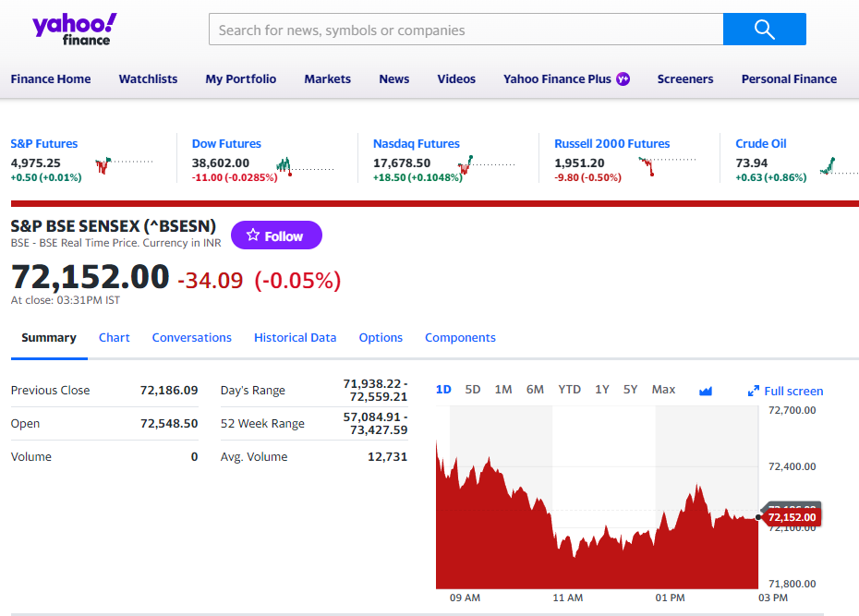The image size is (859, 616).
Task: Open the Personal Finance menu
Action: pos(789,79)
